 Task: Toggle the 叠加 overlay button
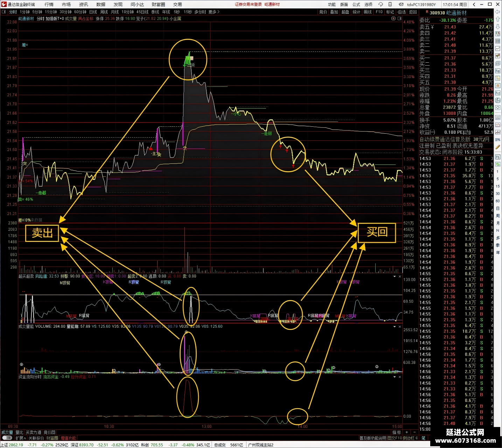(334, 12)
